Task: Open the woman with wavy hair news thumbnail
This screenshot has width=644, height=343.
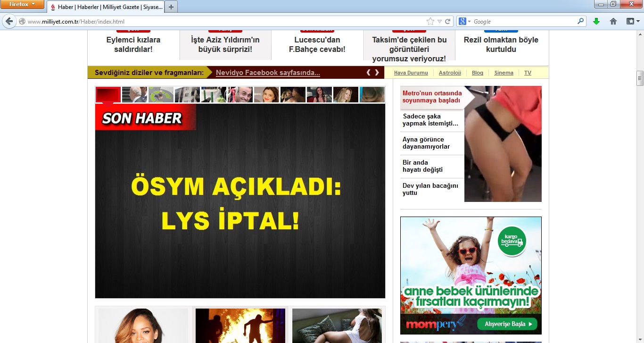Action: tap(143, 326)
